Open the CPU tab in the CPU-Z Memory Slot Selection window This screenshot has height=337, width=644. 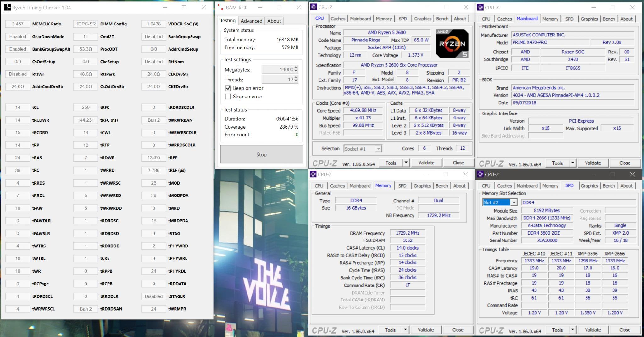pos(486,186)
